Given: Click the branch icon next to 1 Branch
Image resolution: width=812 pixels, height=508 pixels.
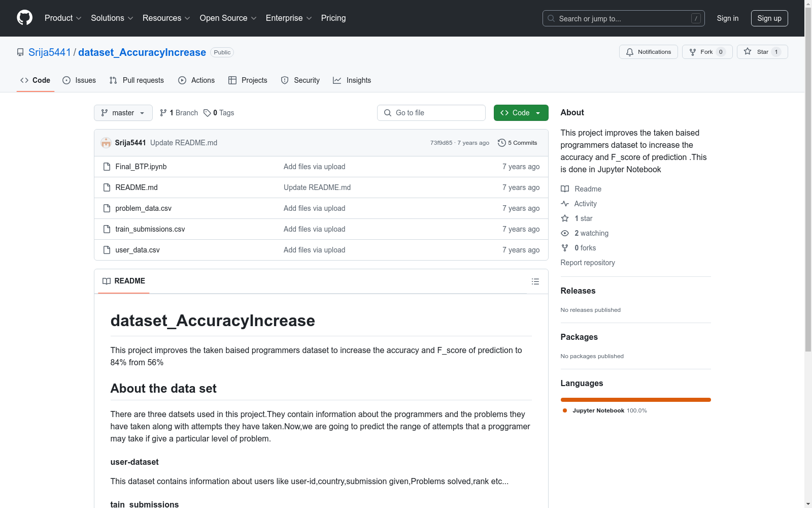Looking at the screenshot, I should click(163, 113).
